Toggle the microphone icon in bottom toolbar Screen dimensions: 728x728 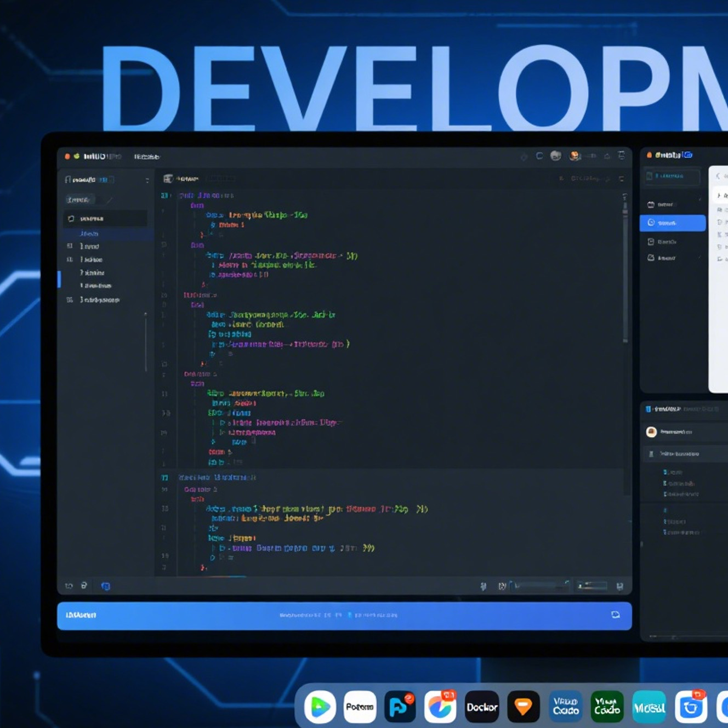pos(483,586)
